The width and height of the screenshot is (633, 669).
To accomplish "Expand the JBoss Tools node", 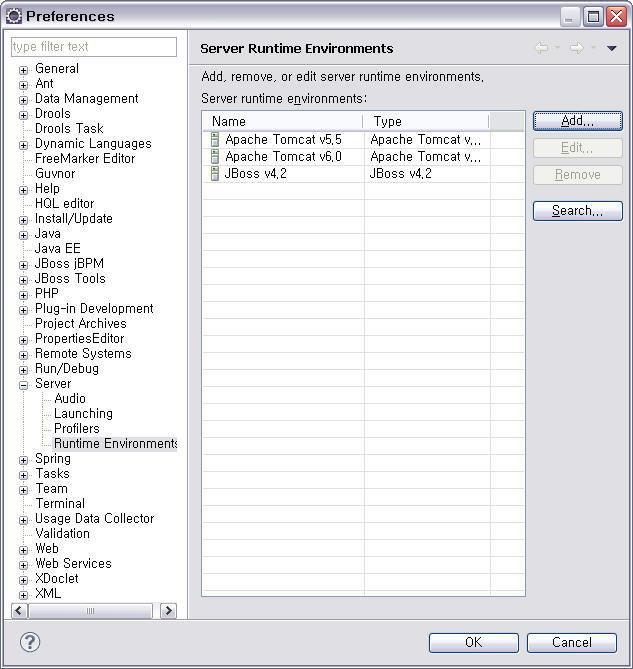I will point(23,280).
